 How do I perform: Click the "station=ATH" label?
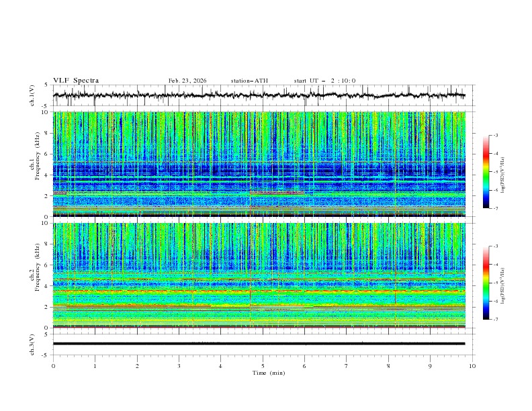click(x=249, y=81)
